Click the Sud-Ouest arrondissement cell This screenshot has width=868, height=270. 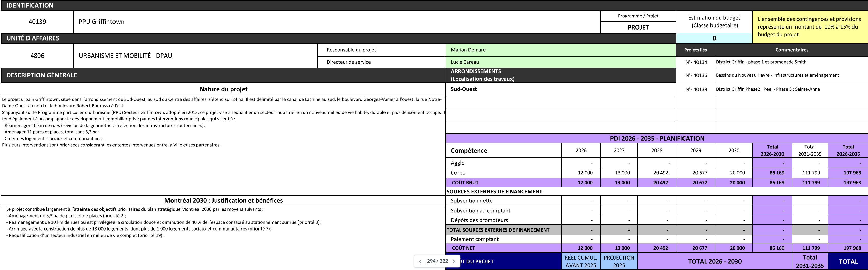(560, 89)
